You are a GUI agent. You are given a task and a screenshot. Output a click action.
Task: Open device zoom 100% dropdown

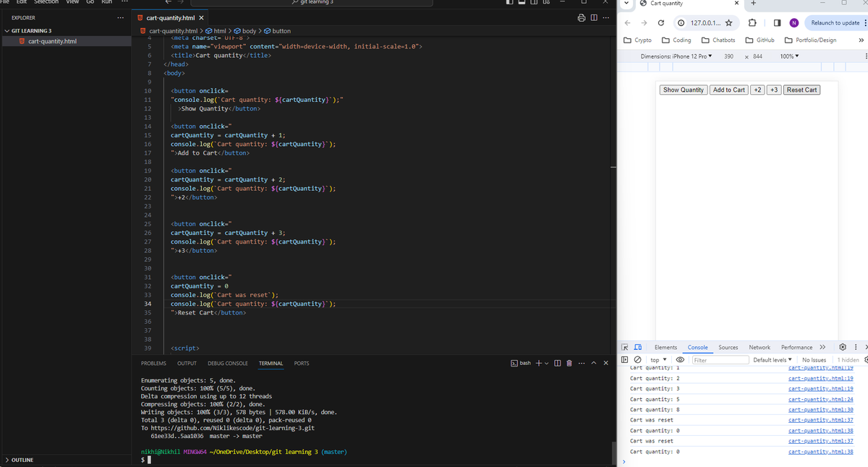tap(789, 56)
